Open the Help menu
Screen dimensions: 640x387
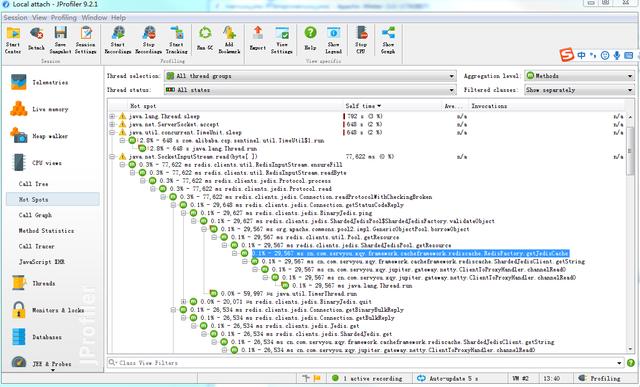[x=118, y=18]
